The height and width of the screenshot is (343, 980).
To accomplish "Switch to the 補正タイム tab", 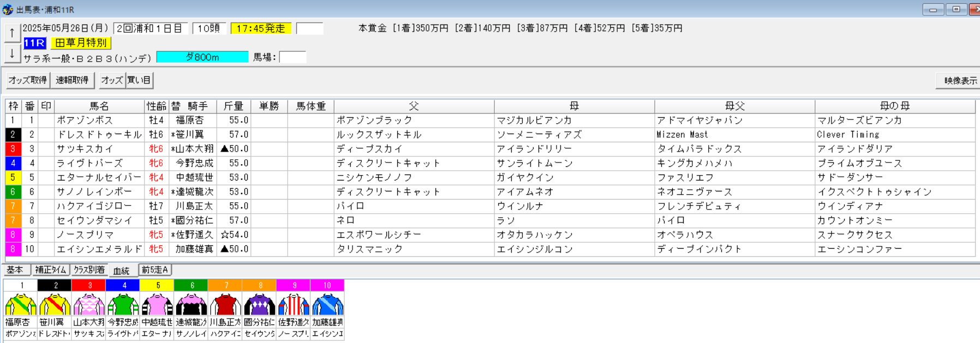I will click(x=50, y=270).
